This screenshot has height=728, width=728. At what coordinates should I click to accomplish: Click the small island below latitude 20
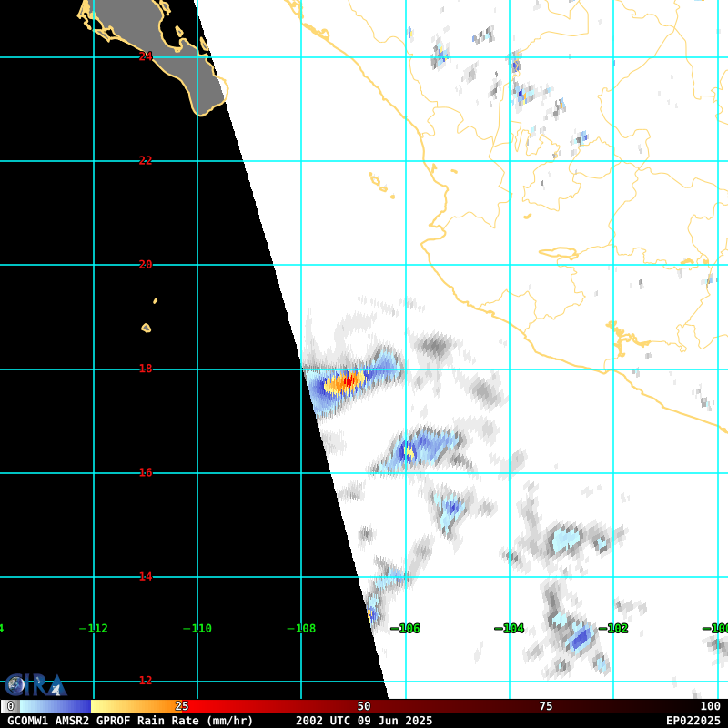tap(146, 328)
